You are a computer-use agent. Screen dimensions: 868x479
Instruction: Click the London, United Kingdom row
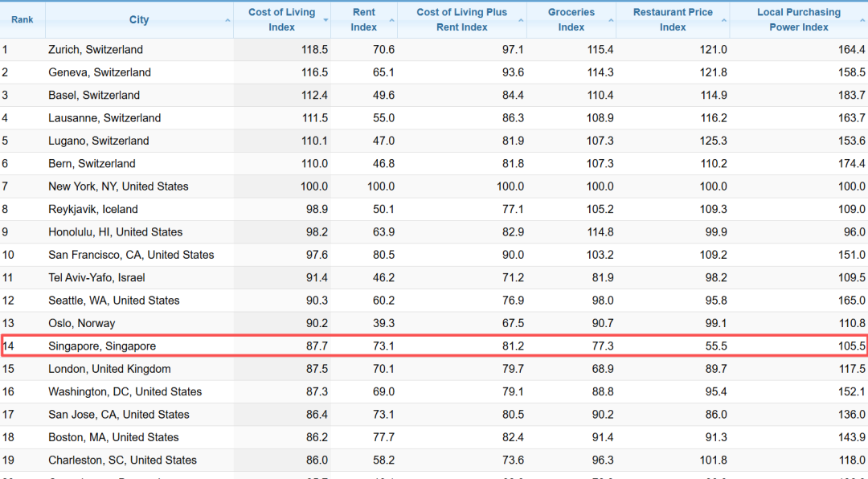[x=109, y=369]
